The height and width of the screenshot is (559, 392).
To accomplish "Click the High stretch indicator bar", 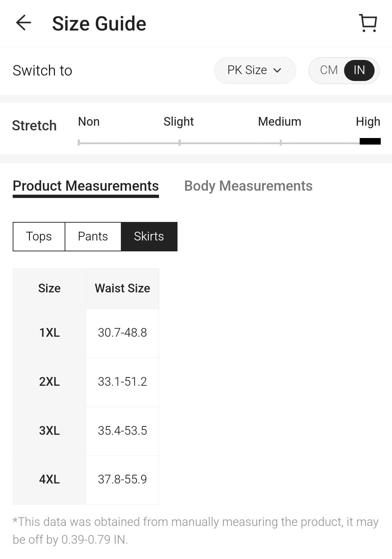I will click(370, 141).
